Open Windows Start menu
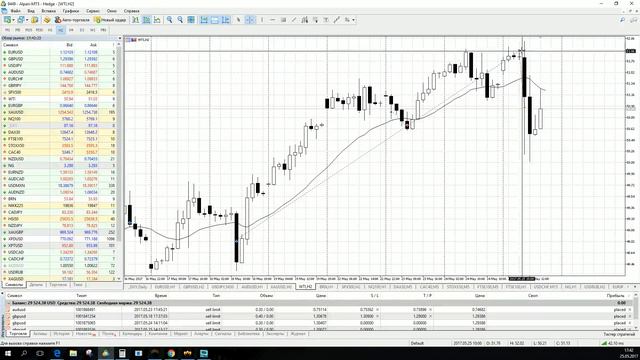The image size is (640, 360). click(x=8, y=353)
